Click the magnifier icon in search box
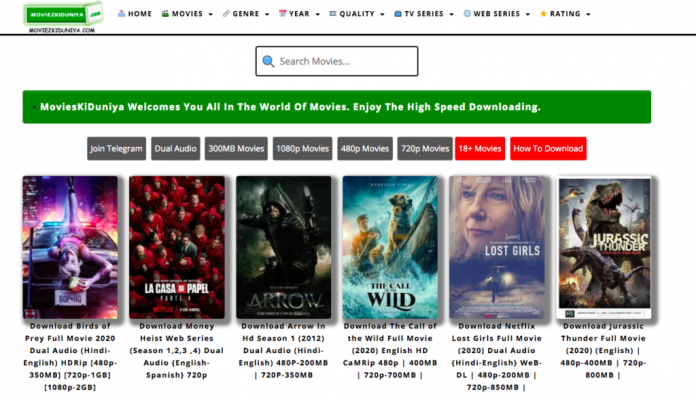Viewport: 696px width, 402px height. (x=268, y=62)
